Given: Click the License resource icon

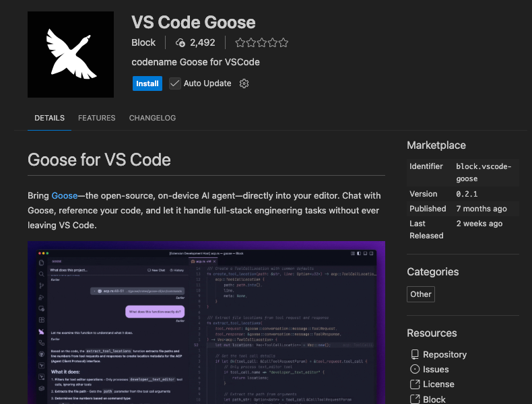Looking at the screenshot, I should tap(415, 384).
